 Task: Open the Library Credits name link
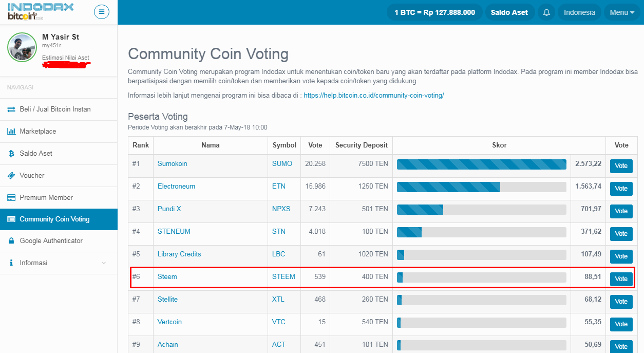click(179, 254)
